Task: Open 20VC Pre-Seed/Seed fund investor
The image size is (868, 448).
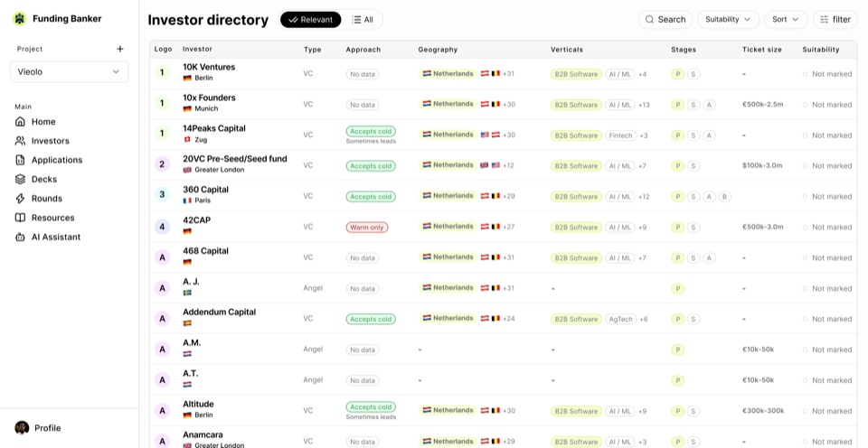Action: coord(235,159)
